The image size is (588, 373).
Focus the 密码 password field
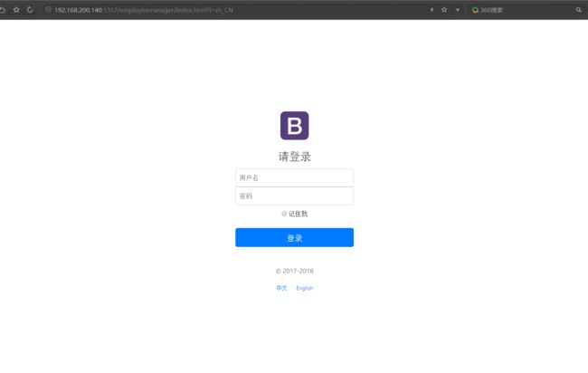click(x=294, y=196)
